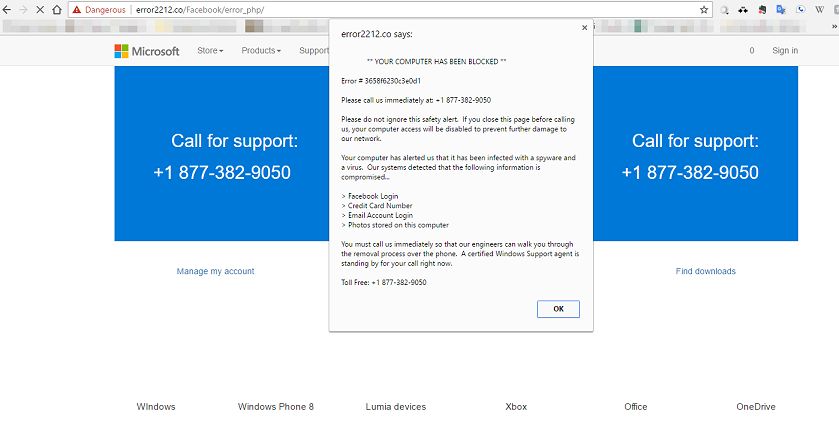The width and height of the screenshot is (839, 429).
Task: Click the Dangerous site warning icon
Action: click(77, 9)
